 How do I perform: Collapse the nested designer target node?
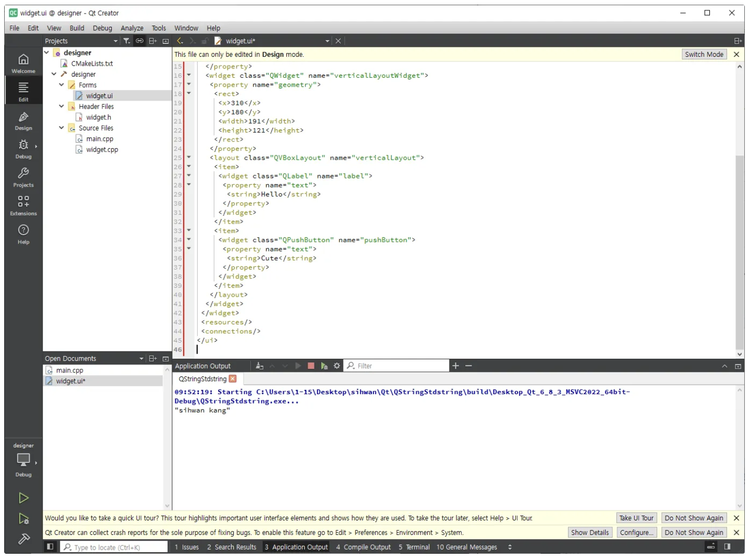[54, 74]
